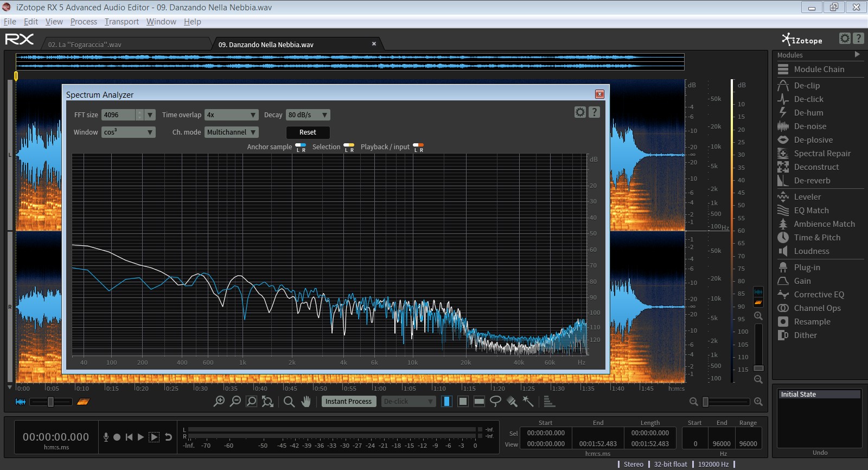The width and height of the screenshot is (868, 470).
Task: Open the Process menu
Action: coord(84,22)
